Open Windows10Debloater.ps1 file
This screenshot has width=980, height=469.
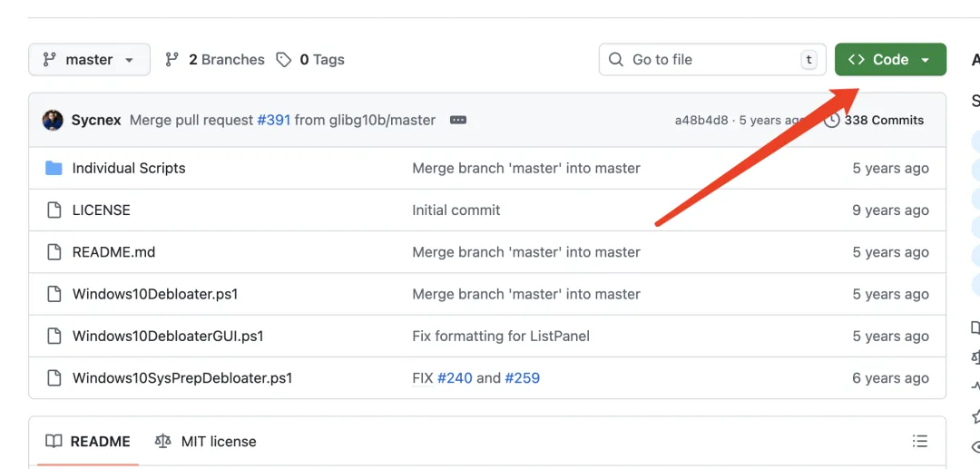154,294
